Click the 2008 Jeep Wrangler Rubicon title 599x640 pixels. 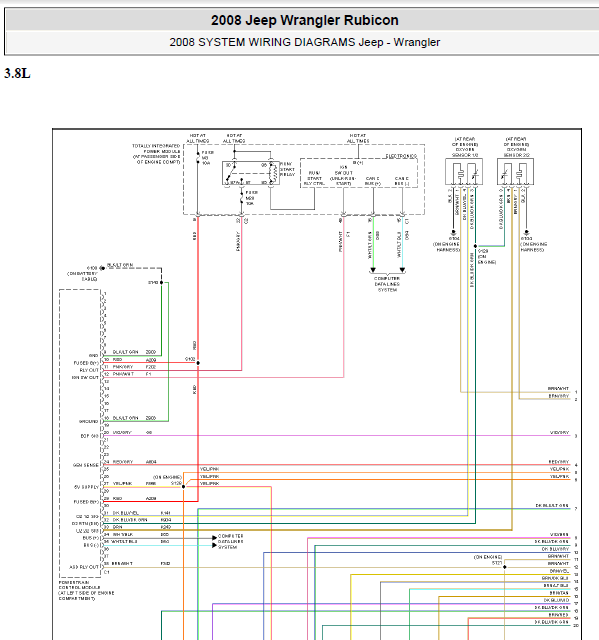pyautogui.click(x=305, y=20)
